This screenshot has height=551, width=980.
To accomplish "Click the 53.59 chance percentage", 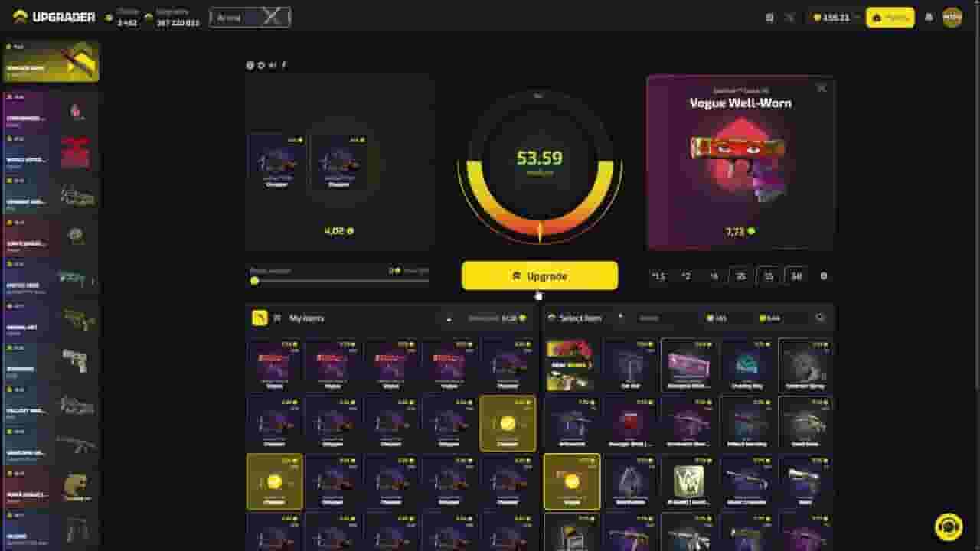I will coord(539,158).
